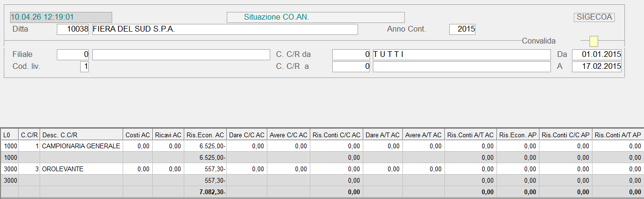Select the C. C/R da code field
644x199 pixels.
click(x=351, y=55)
